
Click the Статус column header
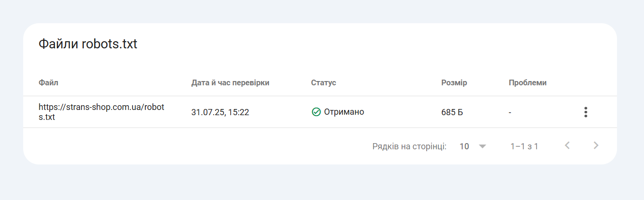323,83
